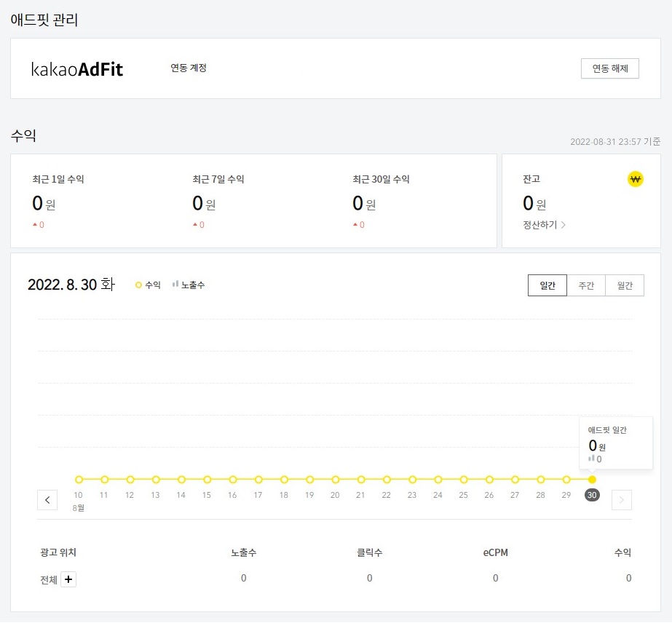This screenshot has width=672, height=623.
Task: Click the yellow won coin icon
Action: point(635,179)
